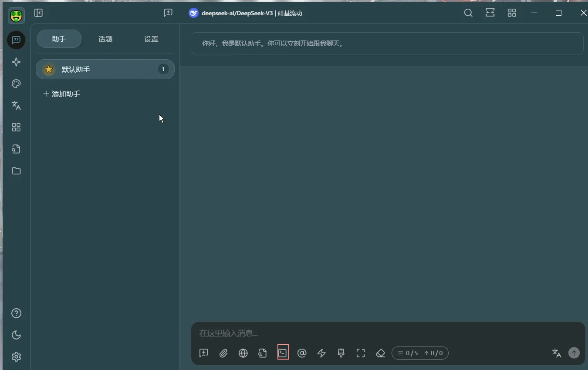Click the 添加助手 button

(62, 94)
